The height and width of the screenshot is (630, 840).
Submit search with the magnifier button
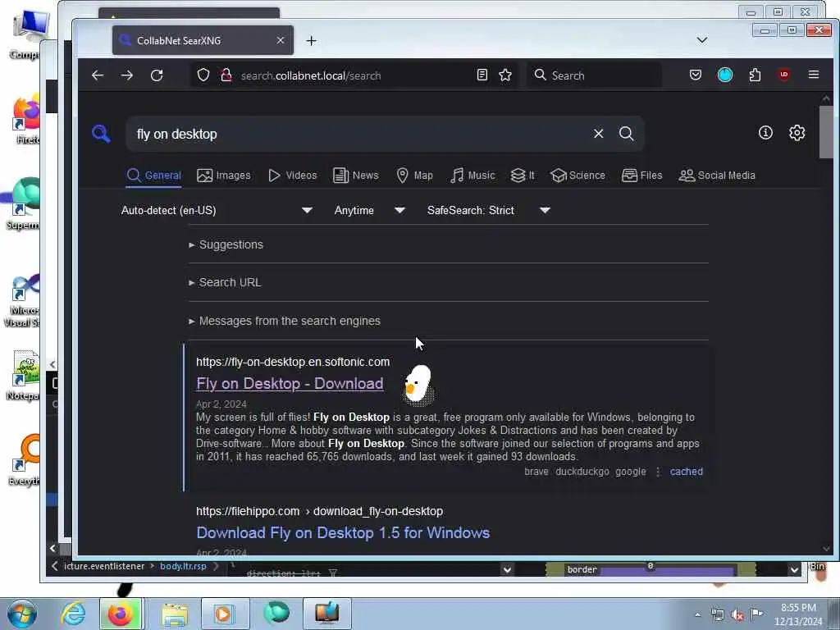pyautogui.click(x=626, y=134)
